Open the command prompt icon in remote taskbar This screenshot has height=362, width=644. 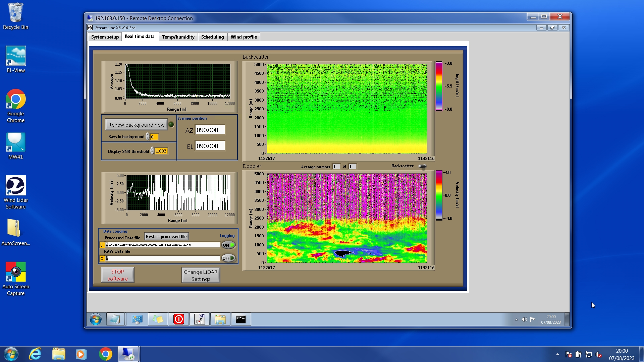point(240,319)
